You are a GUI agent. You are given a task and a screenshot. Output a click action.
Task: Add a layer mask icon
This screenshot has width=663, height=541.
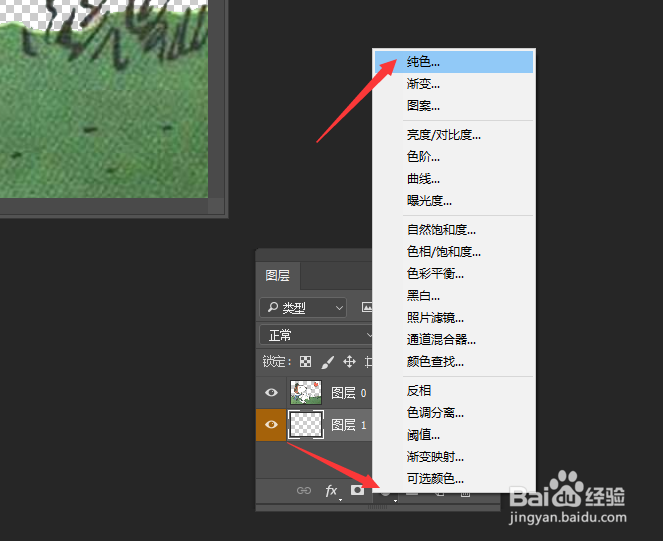357,490
